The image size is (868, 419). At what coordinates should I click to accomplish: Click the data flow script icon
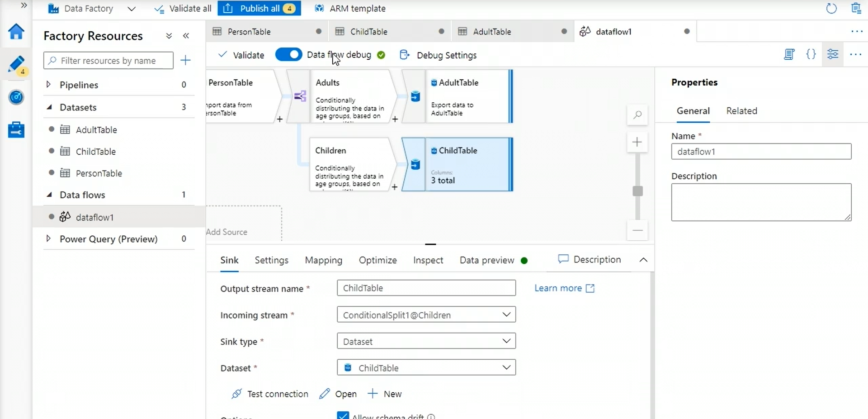(789, 55)
